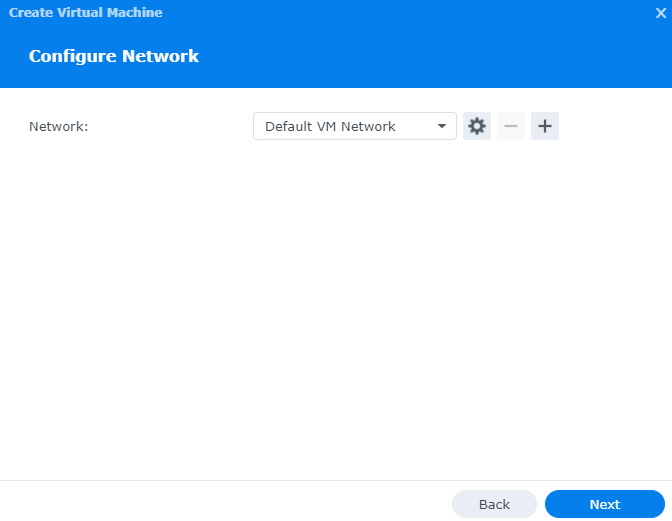
Task: Click the Configure Network heading
Action: pyautogui.click(x=114, y=56)
